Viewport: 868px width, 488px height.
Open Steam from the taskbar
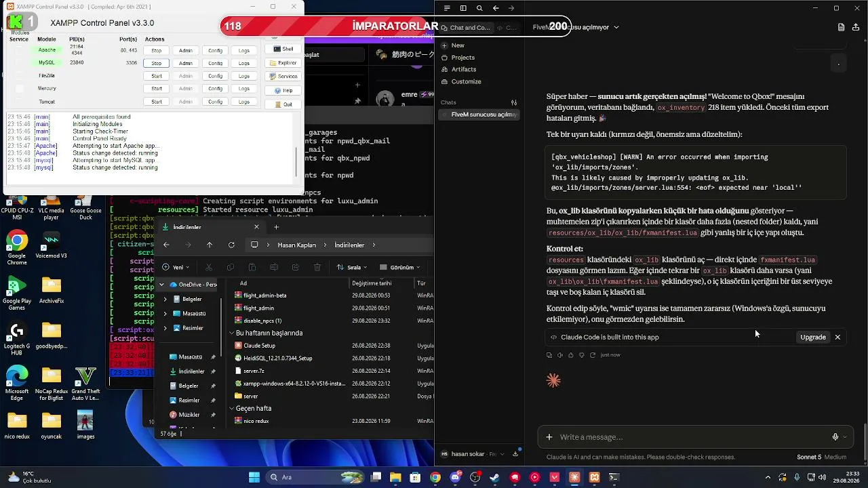pyautogui.click(x=495, y=477)
